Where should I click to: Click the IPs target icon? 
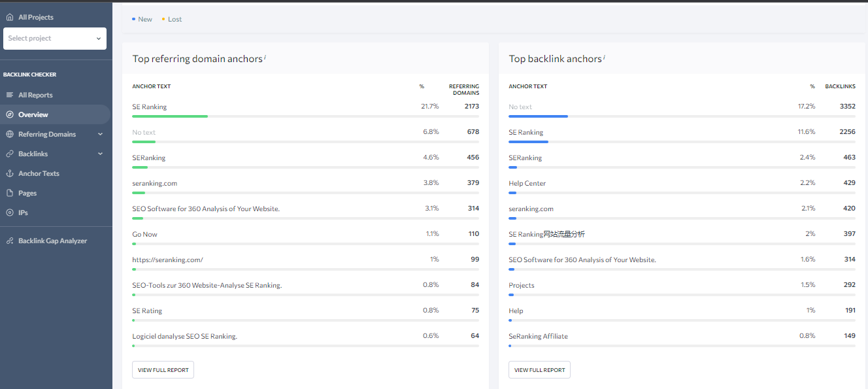pos(10,212)
